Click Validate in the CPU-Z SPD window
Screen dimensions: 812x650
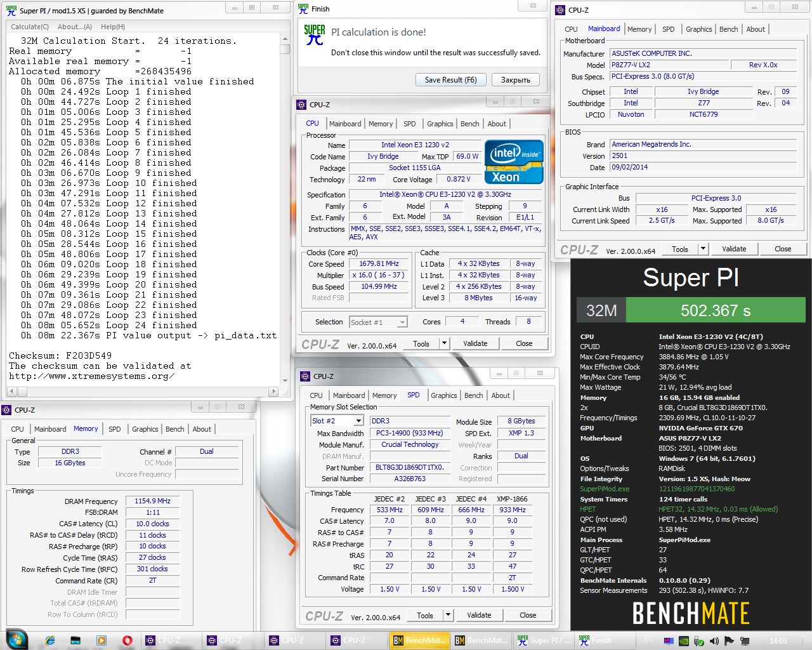tap(479, 615)
